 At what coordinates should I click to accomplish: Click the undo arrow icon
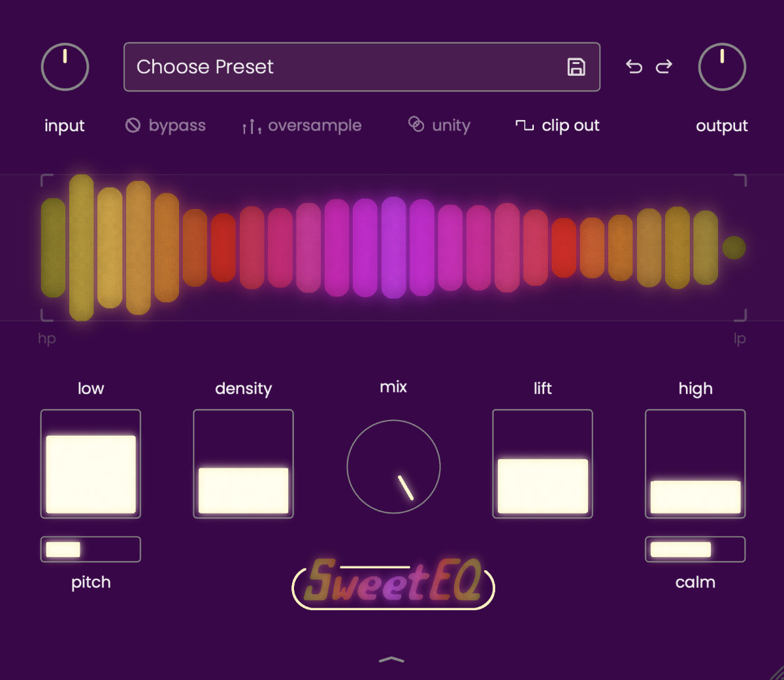(x=634, y=67)
